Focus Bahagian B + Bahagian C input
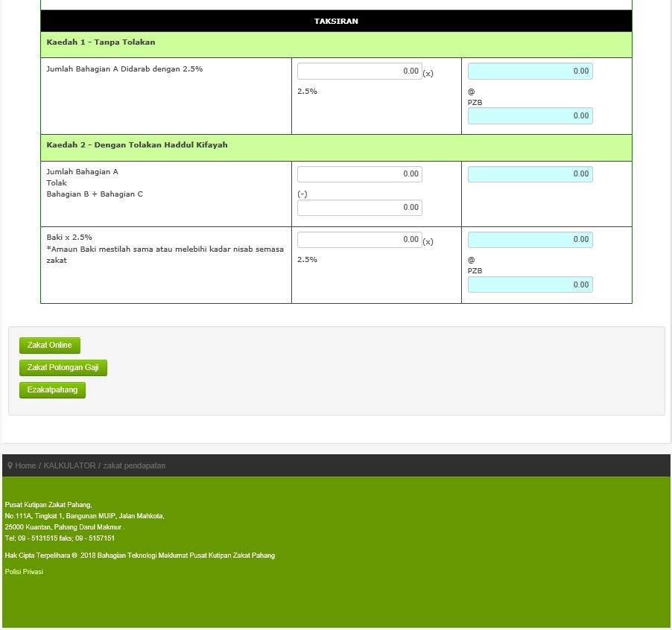 360,207
